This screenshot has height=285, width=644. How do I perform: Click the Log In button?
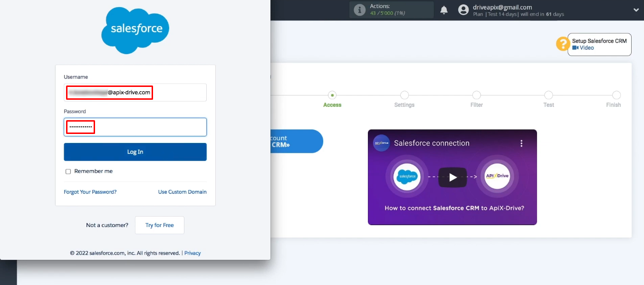[135, 152]
